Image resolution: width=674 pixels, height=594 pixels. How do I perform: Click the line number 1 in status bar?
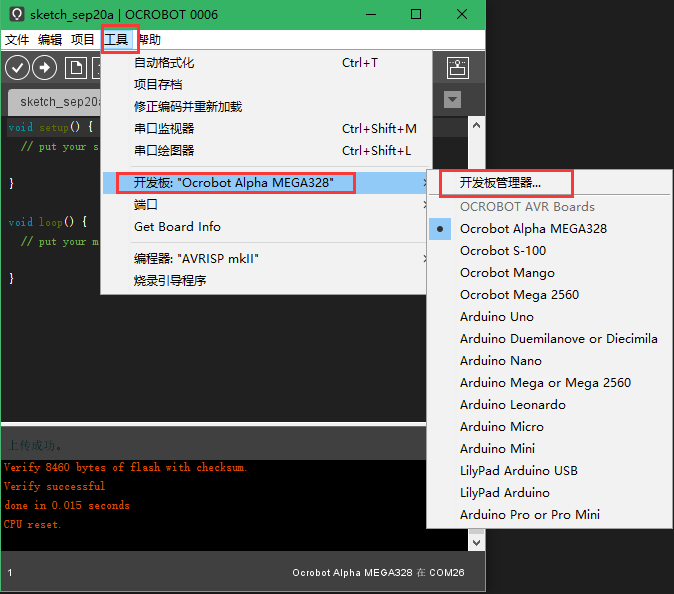(10, 573)
